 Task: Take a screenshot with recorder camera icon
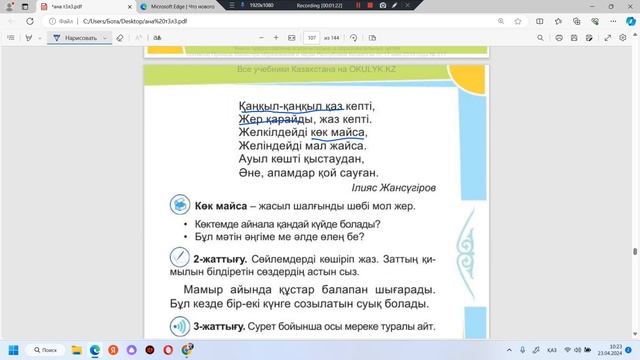[382, 5]
